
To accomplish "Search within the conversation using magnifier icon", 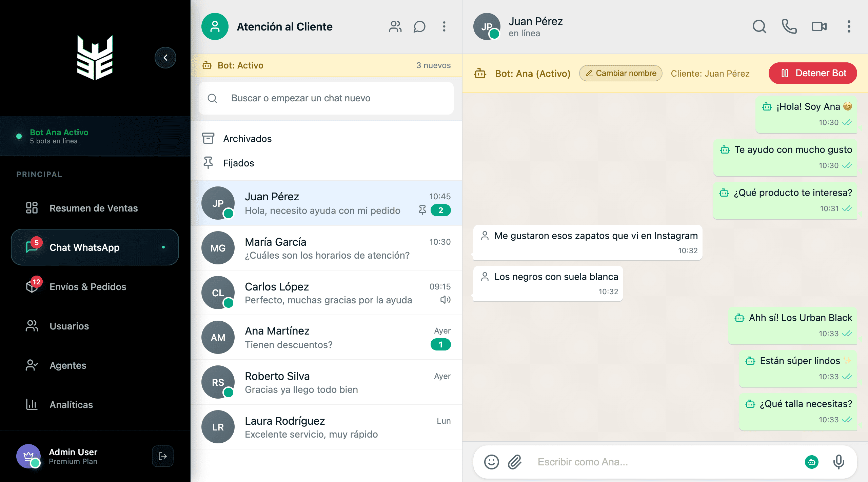I will pos(759,26).
